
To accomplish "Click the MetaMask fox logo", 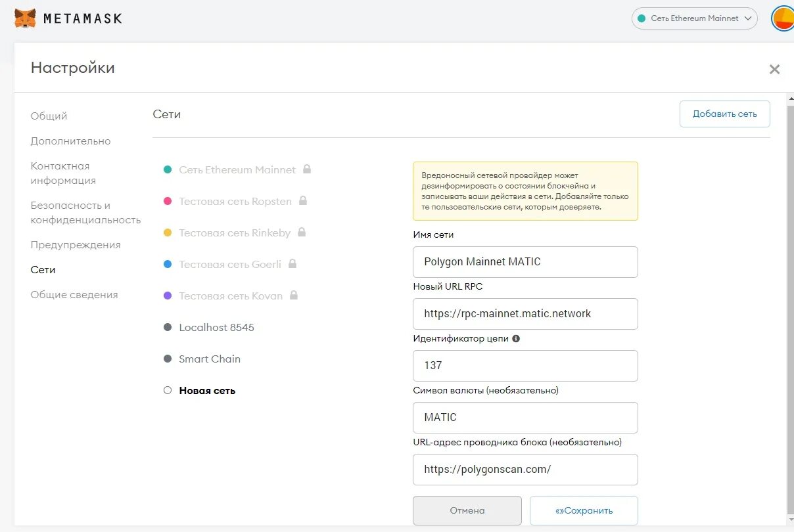I will [25, 18].
